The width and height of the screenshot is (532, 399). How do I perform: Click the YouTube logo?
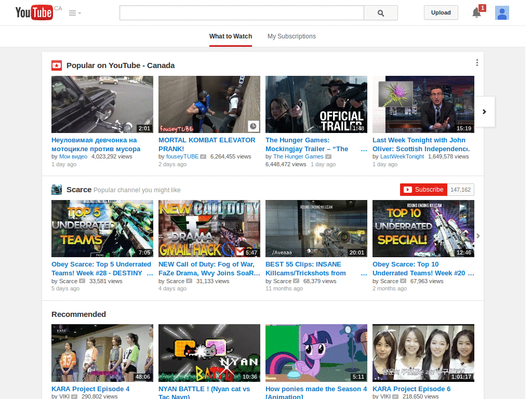pos(34,12)
